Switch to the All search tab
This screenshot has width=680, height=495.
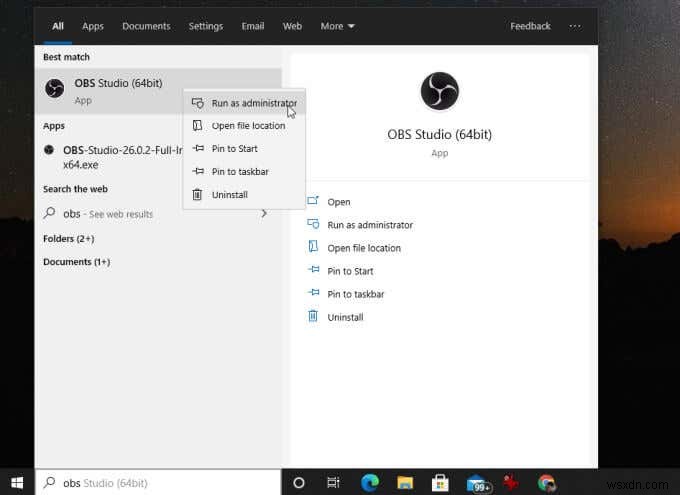58,26
